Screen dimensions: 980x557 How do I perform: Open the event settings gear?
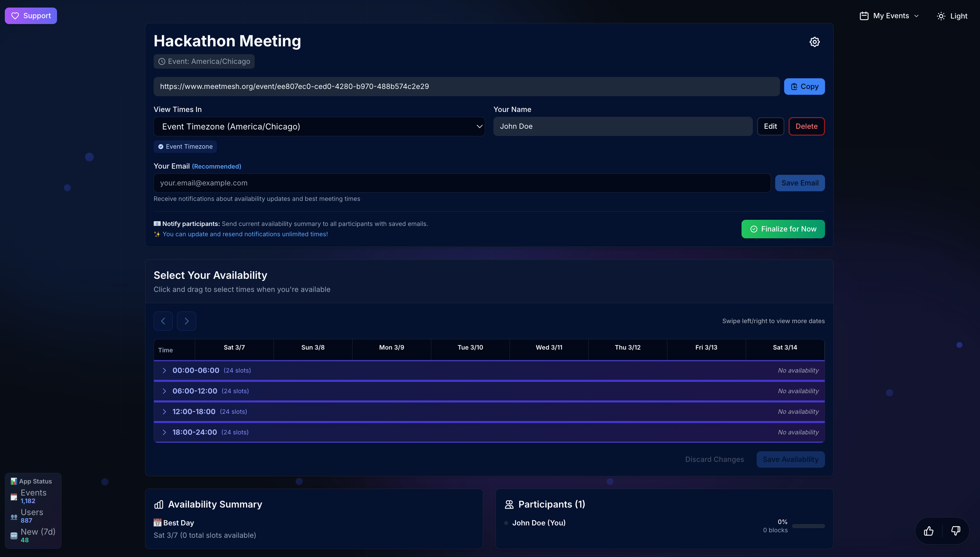(814, 42)
